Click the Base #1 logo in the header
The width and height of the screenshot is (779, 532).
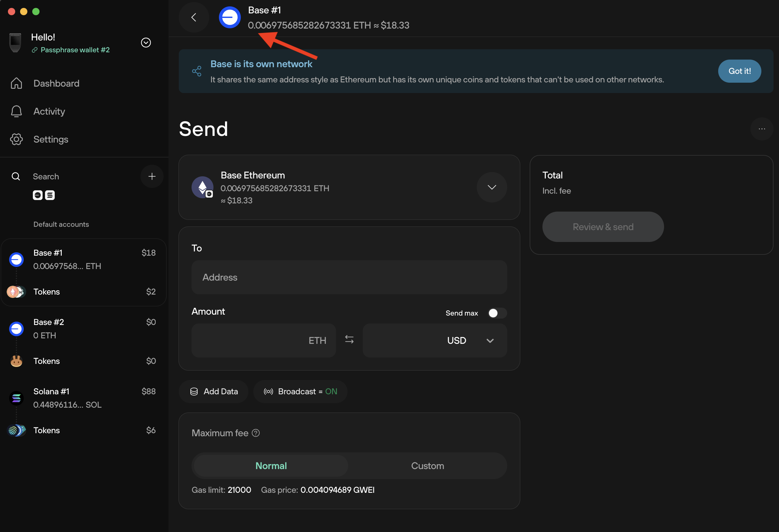click(230, 17)
